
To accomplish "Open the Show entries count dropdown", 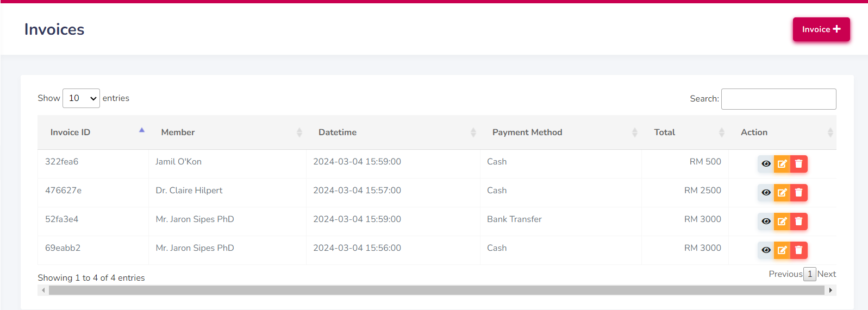I will (x=81, y=98).
